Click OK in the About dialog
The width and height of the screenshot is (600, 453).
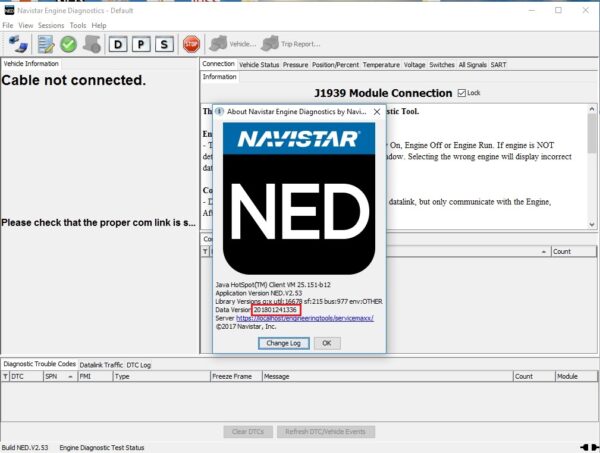coord(327,343)
